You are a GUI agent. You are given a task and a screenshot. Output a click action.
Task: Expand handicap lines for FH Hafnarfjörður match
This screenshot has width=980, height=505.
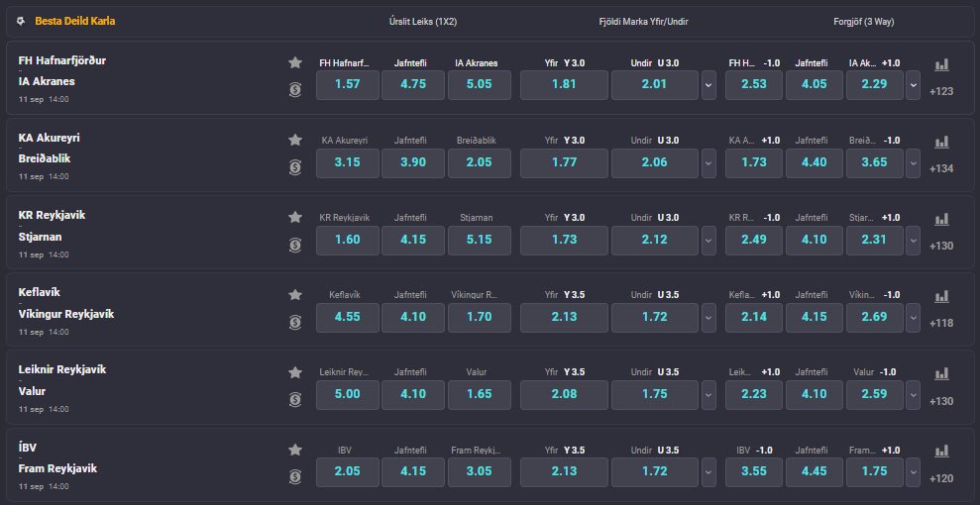tap(914, 85)
